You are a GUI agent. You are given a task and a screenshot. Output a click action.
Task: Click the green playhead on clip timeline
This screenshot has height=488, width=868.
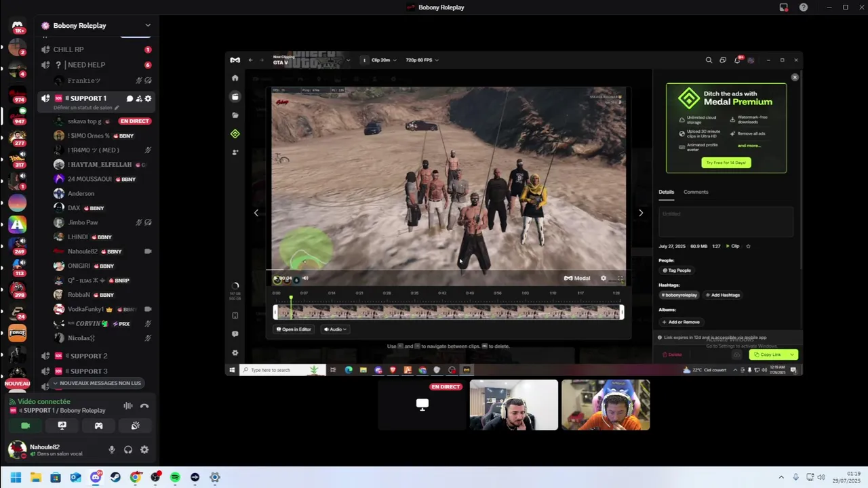pos(291,299)
